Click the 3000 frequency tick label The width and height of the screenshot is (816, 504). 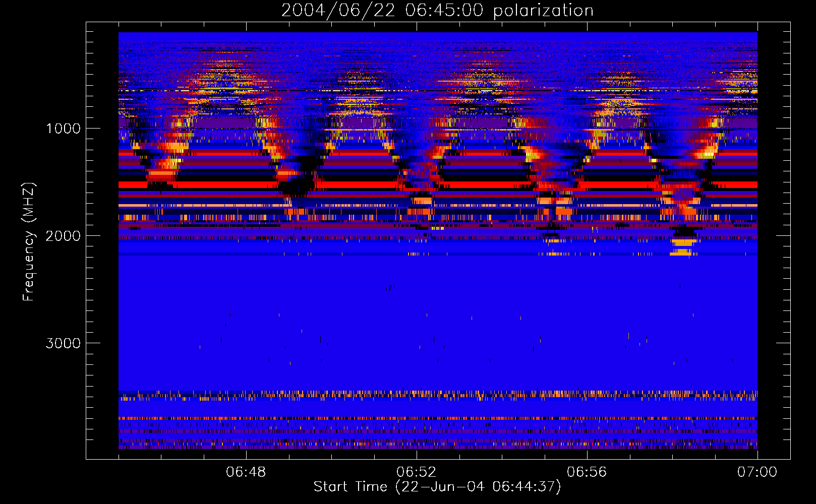coord(63,343)
